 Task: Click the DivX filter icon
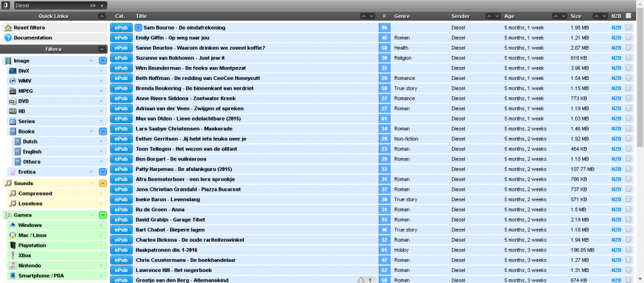point(12,71)
